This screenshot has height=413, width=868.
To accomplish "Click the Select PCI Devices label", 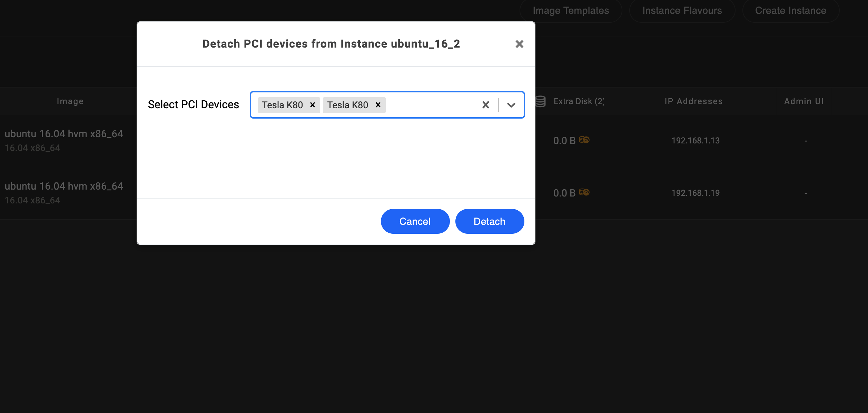I will (194, 104).
